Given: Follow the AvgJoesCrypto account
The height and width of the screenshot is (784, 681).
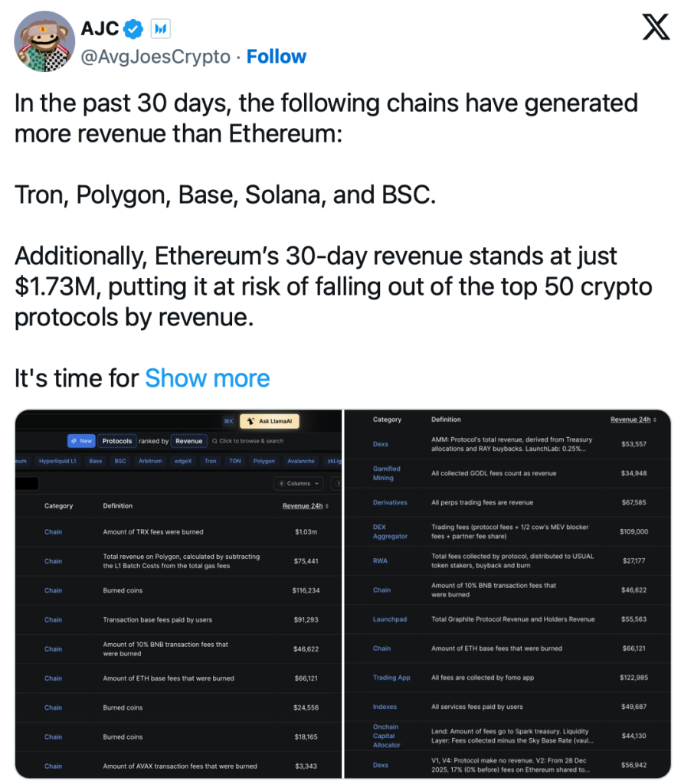Looking at the screenshot, I should pyautogui.click(x=276, y=57).
